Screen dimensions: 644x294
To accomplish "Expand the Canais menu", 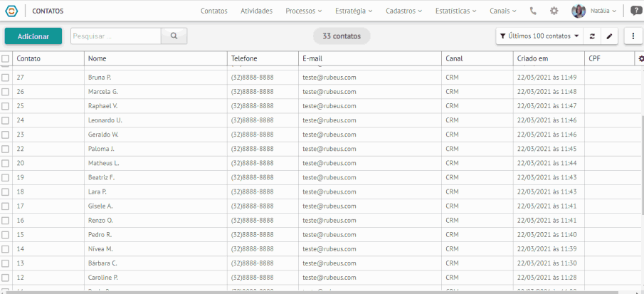I will coord(502,11).
